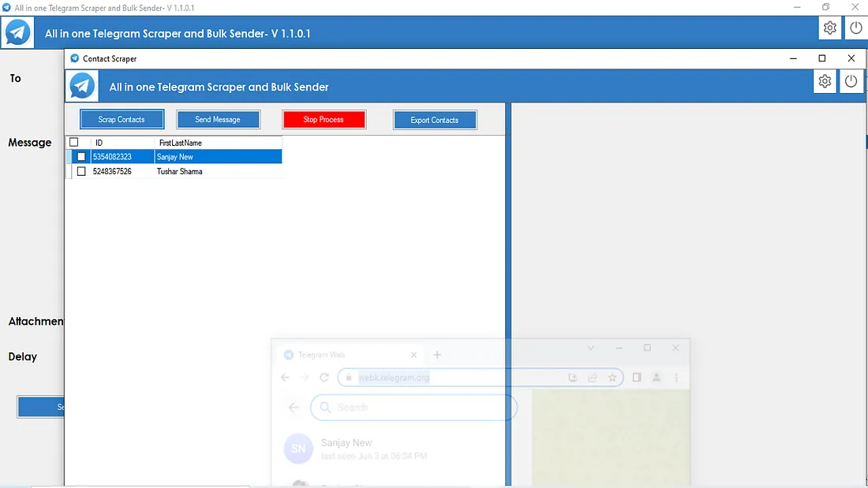Viewport: 868px width, 488px height.
Task: Select ID cell 5354082323
Action: [122, 157]
